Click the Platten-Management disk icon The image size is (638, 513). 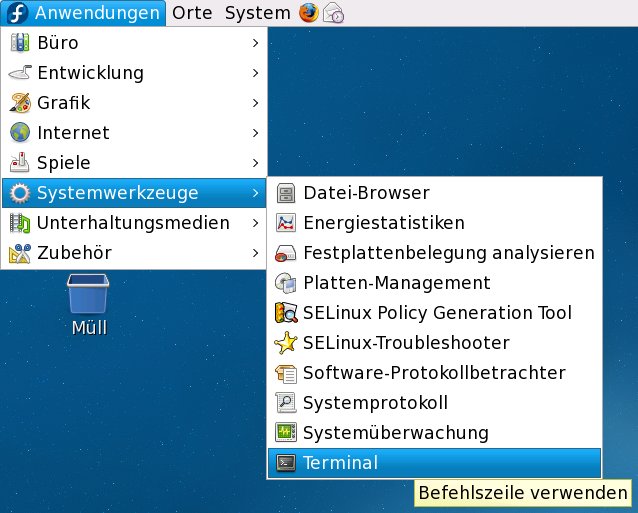(x=286, y=283)
